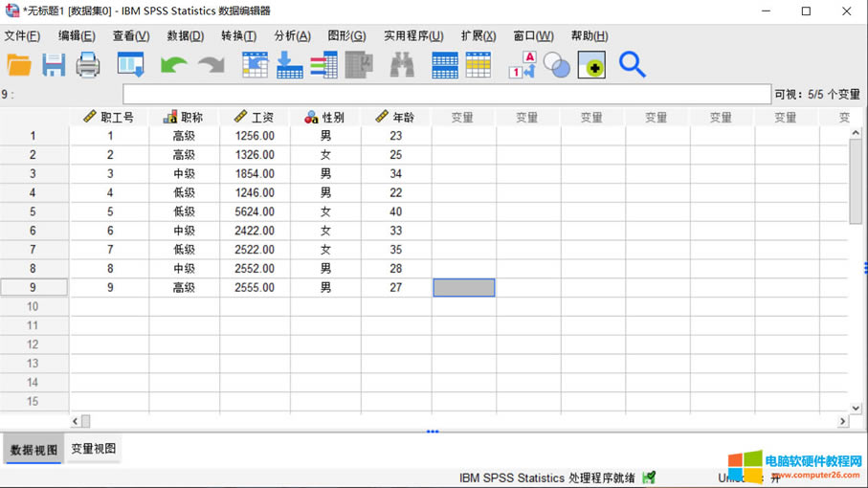
Task: Click the 职称 column header
Action: [184, 117]
